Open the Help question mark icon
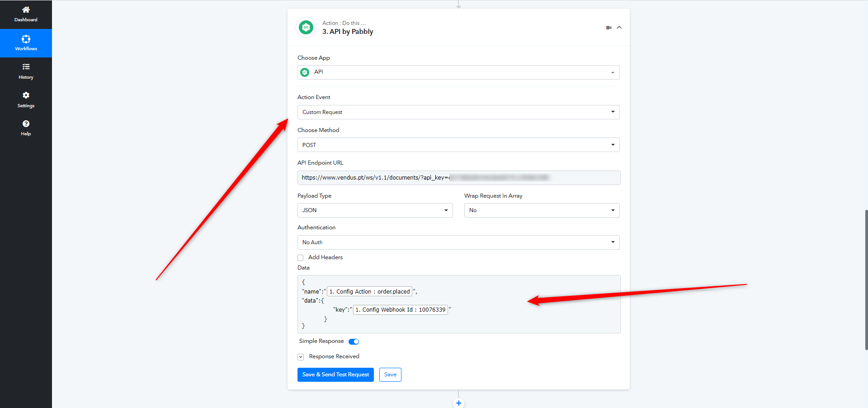 pyautogui.click(x=26, y=123)
